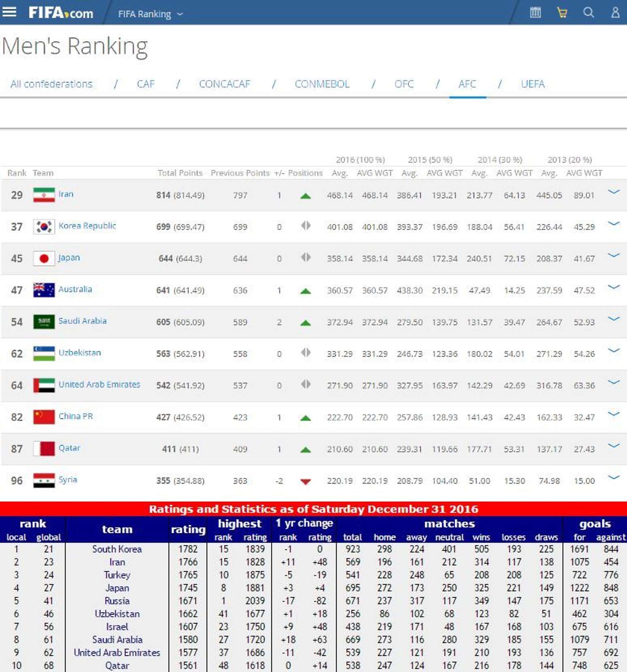Open the Uzbekistan team link
The width and height of the screenshot is (627, 672).
(80, 352)
